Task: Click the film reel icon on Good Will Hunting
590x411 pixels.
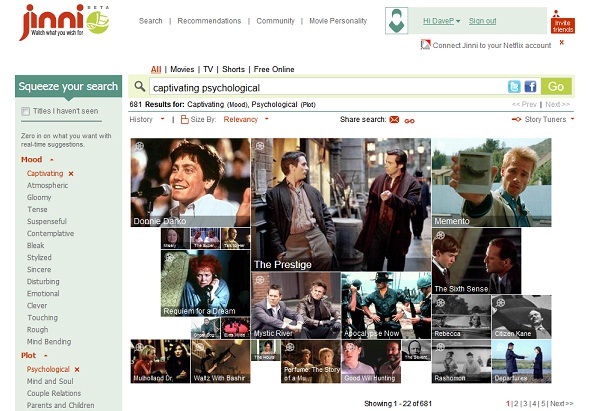Action: [x=350, y=347]
